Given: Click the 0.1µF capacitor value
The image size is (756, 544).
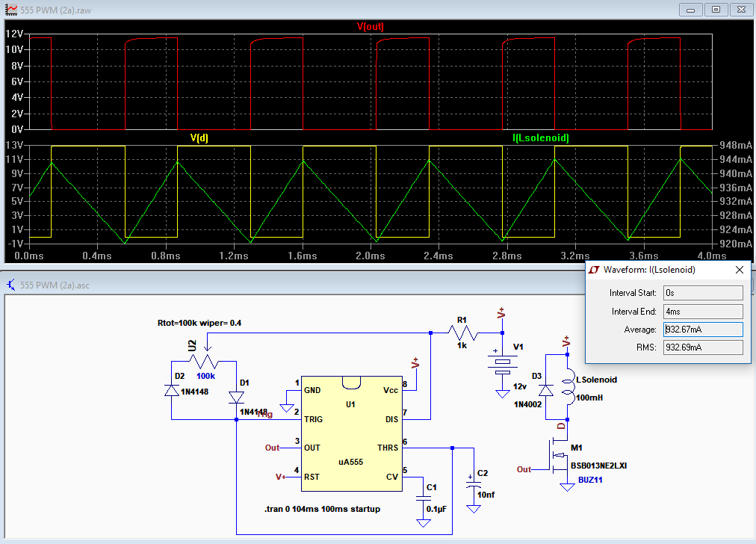Looking at the screenshot, I should click(436, 509).
